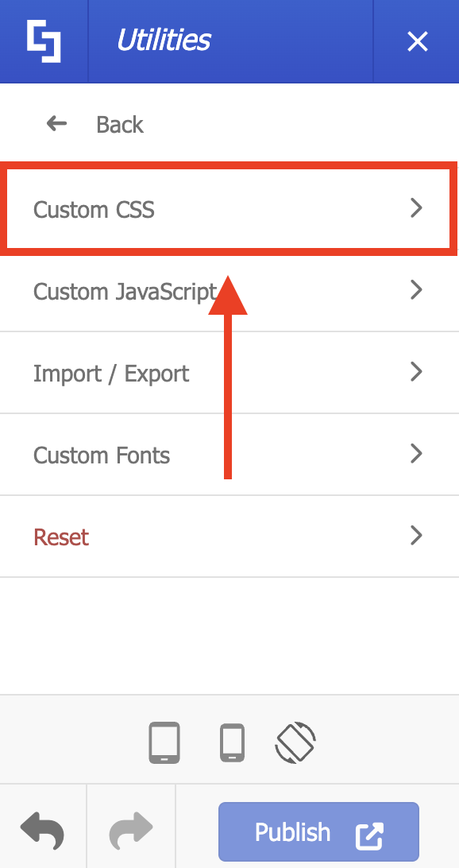Expand the Custom JavaScript section
Image resolution: width=459 pixels, height=868 pixels.
click(x=415, y=290)
